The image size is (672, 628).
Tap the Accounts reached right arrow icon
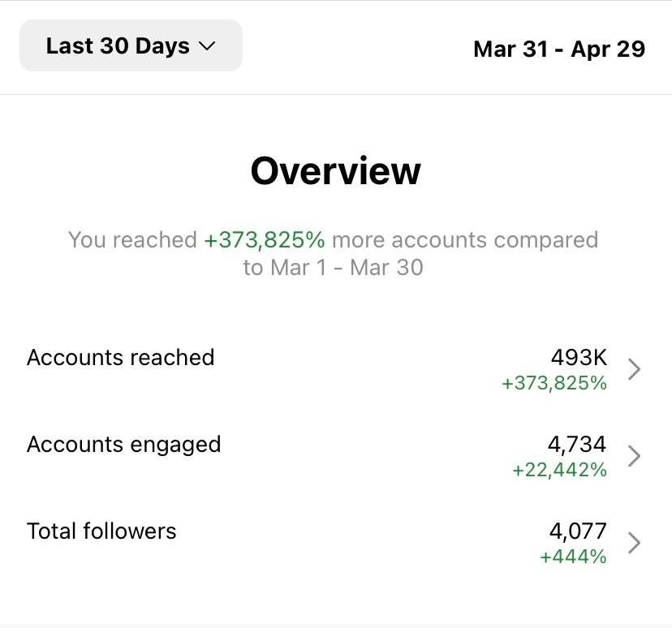635,370
